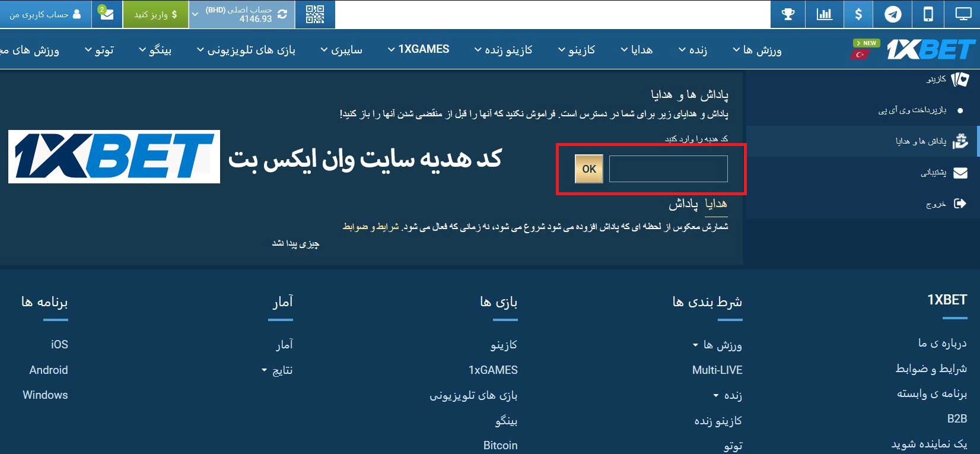The image size is (980, 454).
Task: Open the footer بینگو link
Action: [x=506, y=421]
